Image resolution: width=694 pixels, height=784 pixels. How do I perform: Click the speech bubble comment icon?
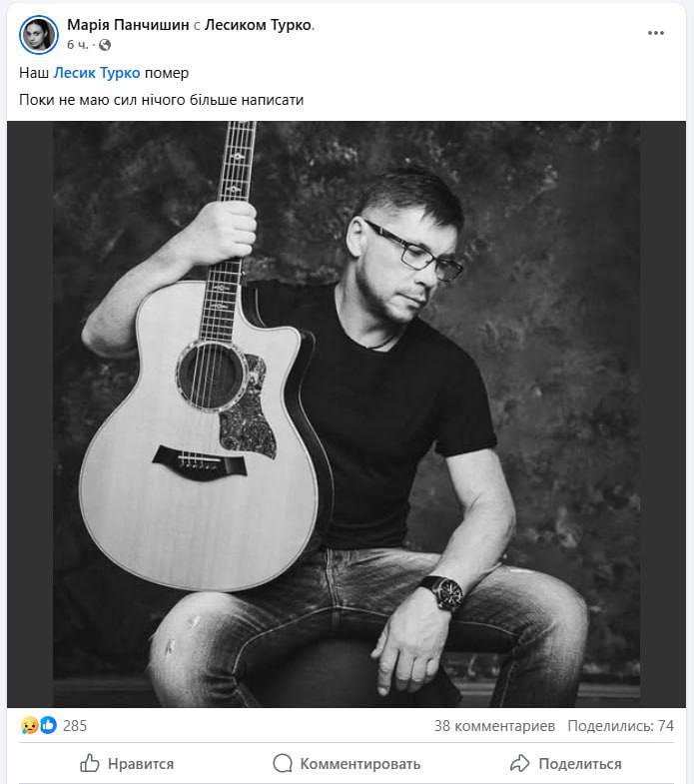click(283, 763)
